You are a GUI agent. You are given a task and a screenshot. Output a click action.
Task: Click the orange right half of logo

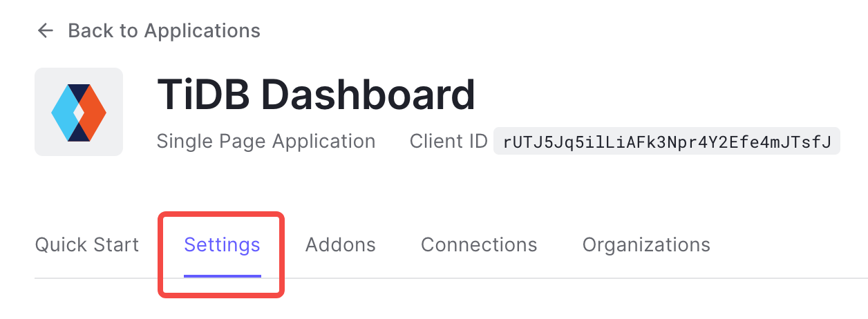(x=95, y=112)
